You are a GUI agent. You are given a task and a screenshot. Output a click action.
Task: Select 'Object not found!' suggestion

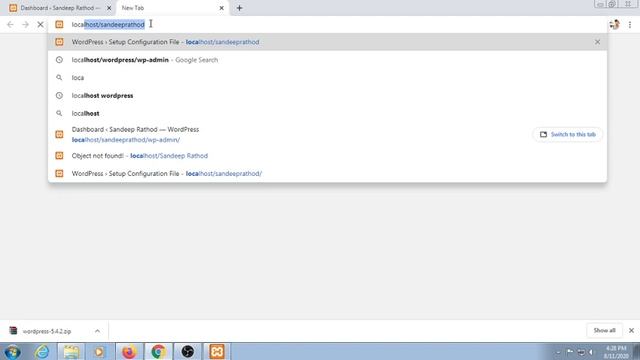pos(327,156)
